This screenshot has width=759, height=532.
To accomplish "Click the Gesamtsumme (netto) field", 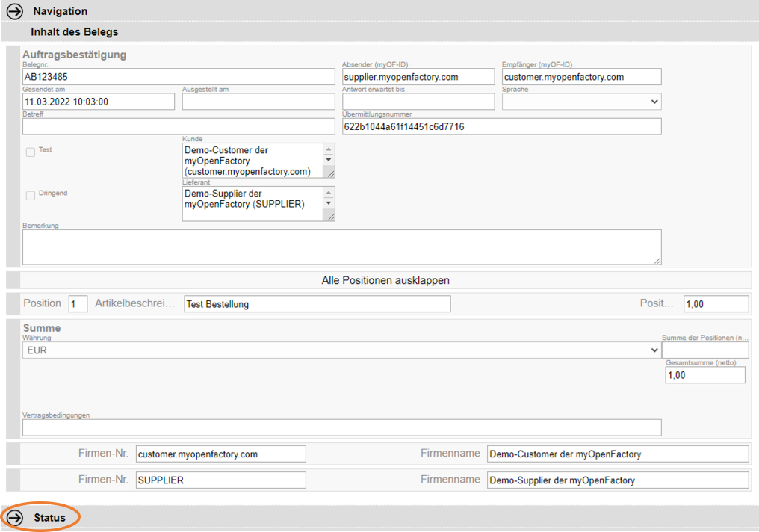I will coord(704,375).
